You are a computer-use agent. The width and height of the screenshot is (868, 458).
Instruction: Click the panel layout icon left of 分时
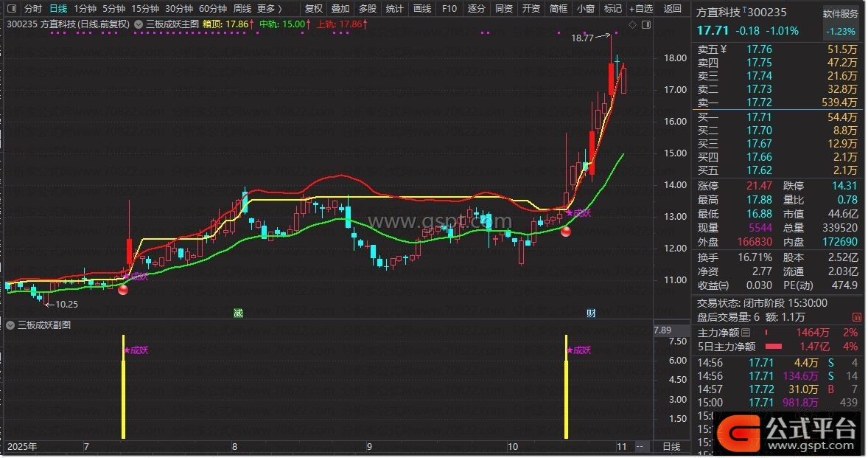tap(10, 9)
